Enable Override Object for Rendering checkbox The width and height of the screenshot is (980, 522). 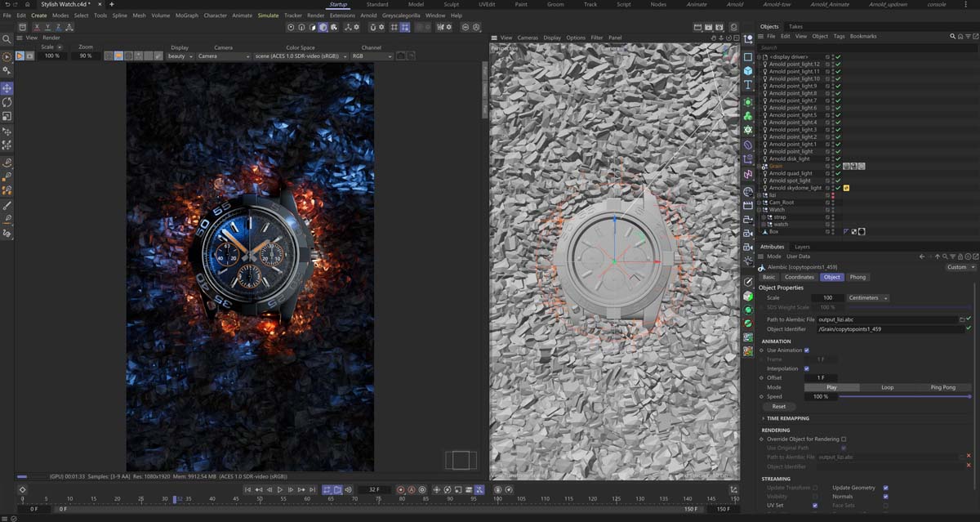844,439
